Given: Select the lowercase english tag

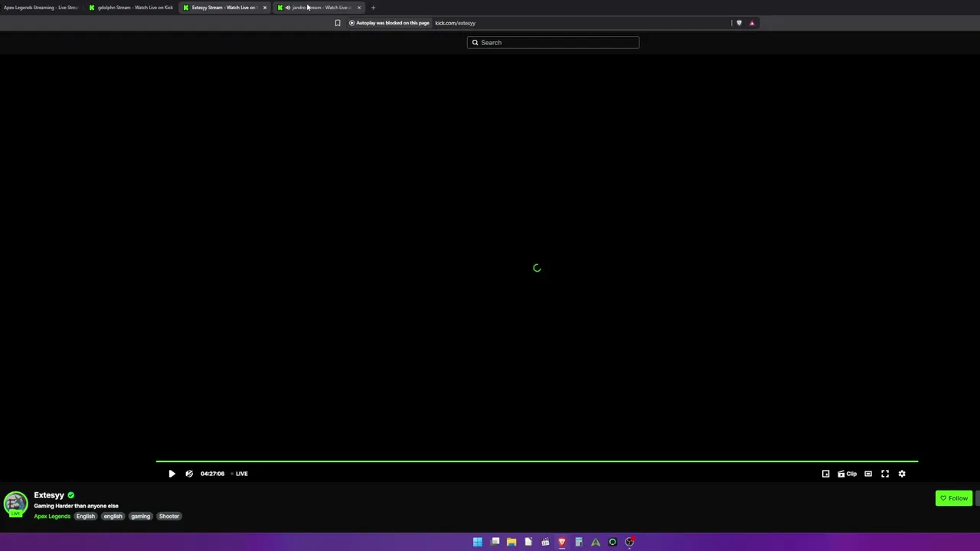Looking at the screenshot, I should click(113, 517).
